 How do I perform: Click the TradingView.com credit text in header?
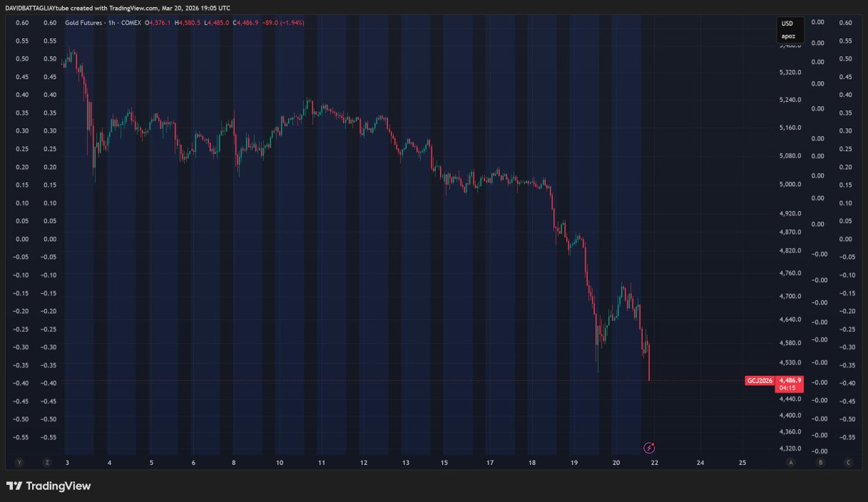[x=133, y=8]
